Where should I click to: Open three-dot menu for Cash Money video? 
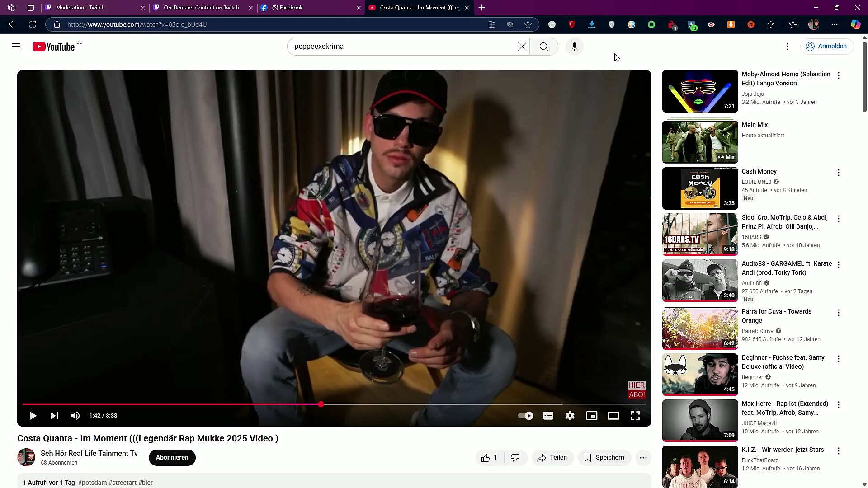click(839, 173)
